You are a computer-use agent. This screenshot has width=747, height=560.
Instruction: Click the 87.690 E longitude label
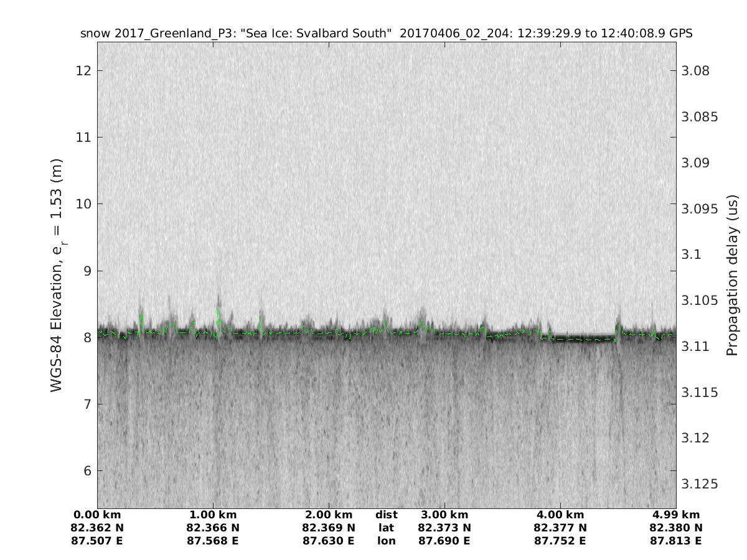pos(444,541)
